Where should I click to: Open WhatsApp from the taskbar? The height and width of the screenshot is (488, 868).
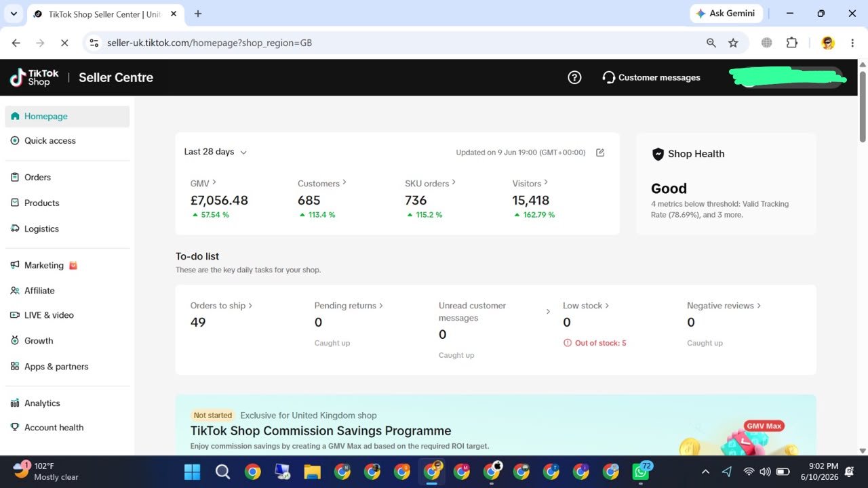click(x=640, y=471)
